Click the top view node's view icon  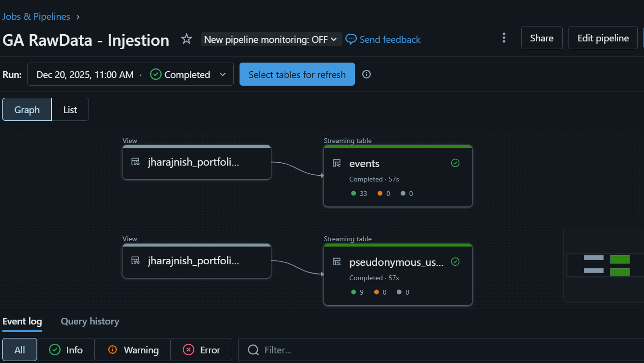136,162
